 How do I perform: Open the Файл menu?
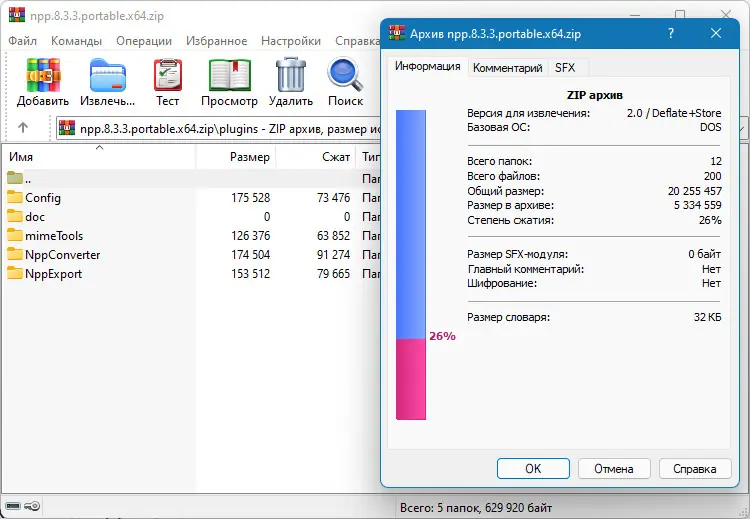22,41
